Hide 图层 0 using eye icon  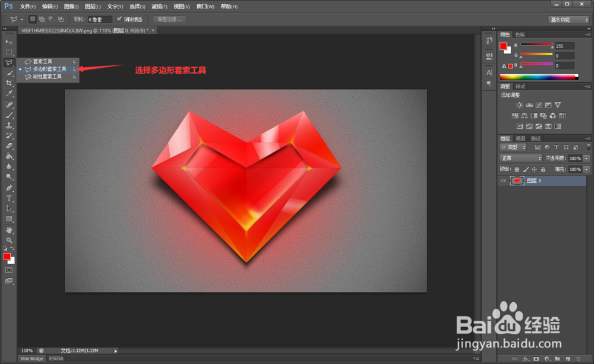[x=504, y=181]
